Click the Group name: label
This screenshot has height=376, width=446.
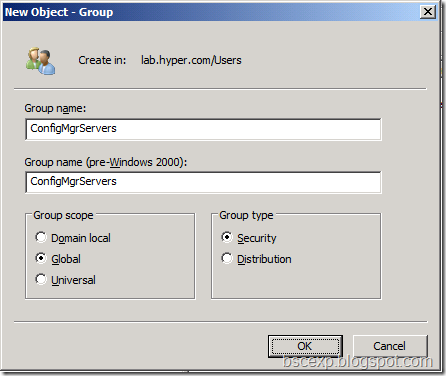point(55,108)
